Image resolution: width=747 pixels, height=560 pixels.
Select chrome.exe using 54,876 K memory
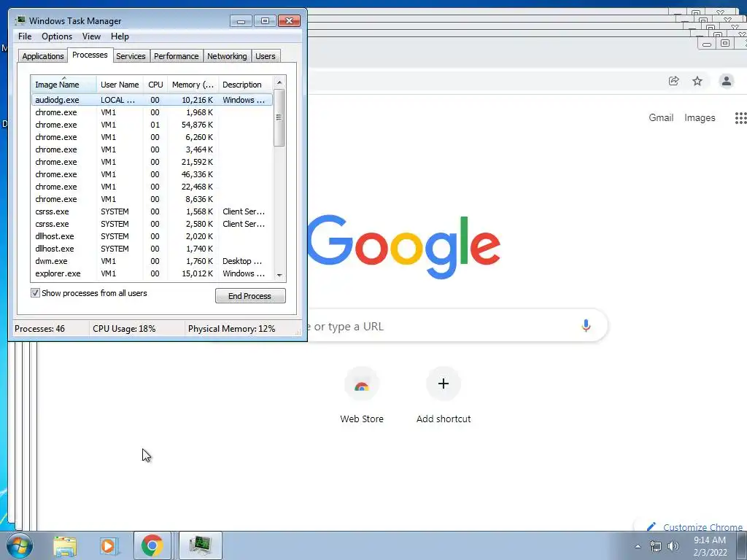(x=152, y=125)
